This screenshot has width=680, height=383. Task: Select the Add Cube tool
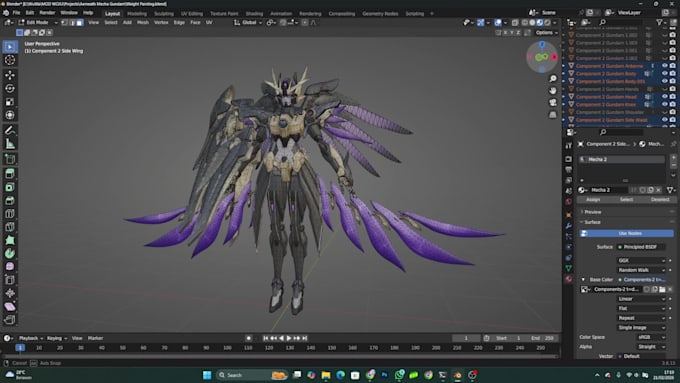click(x=10, y=159)
